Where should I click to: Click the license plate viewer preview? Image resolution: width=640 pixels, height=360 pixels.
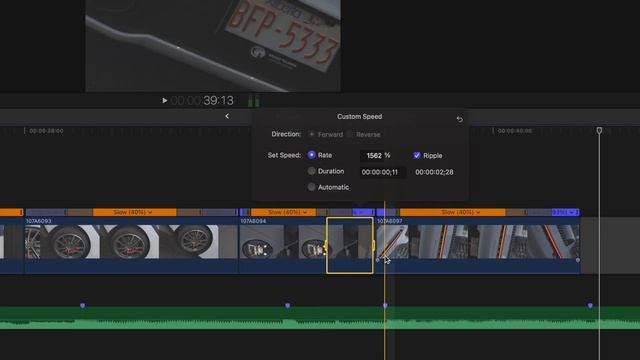pos(213,45)
